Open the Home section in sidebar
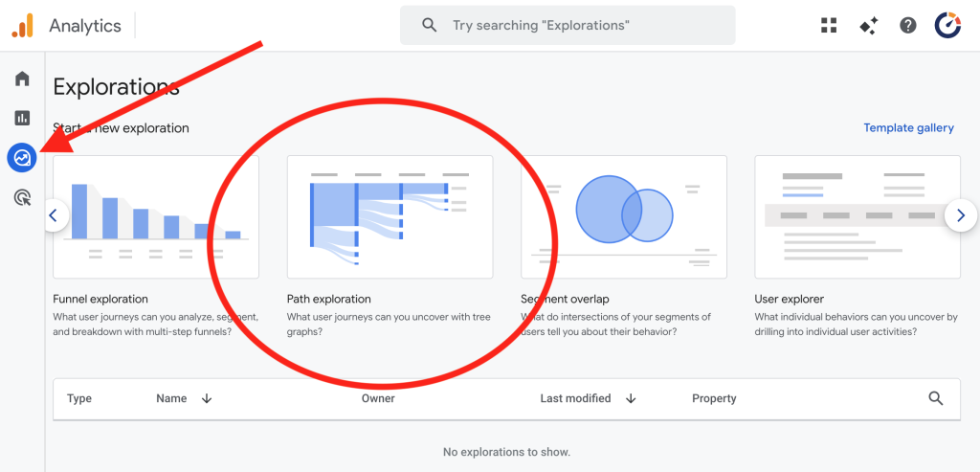The height and width of the screenshot is (472, 980). pos(23,79)
